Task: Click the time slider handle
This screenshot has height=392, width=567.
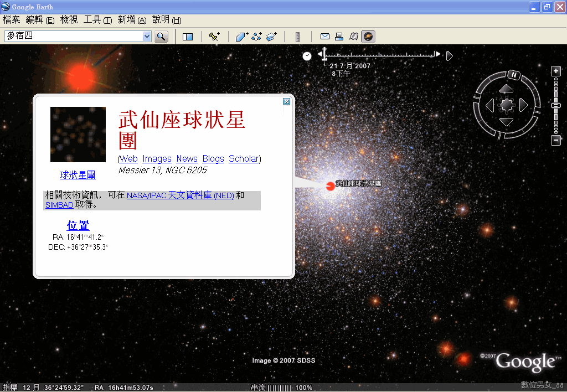Action: click(324, 54)
